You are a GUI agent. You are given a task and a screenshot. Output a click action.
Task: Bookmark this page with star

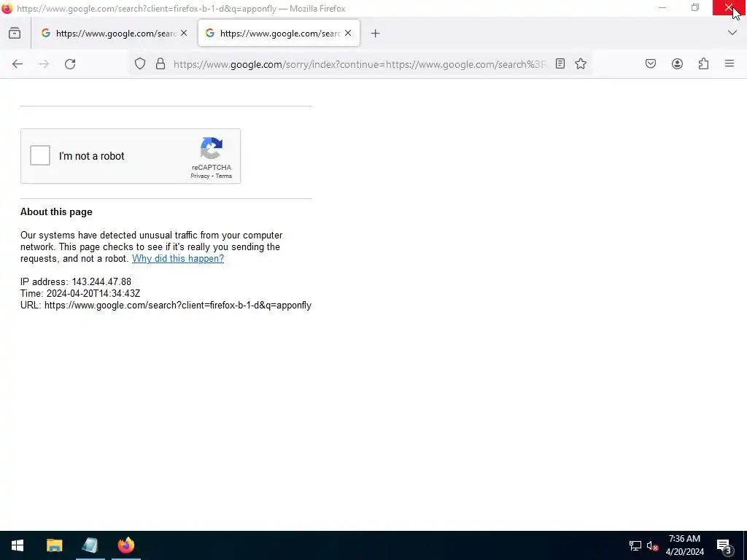tap(580, 64)
